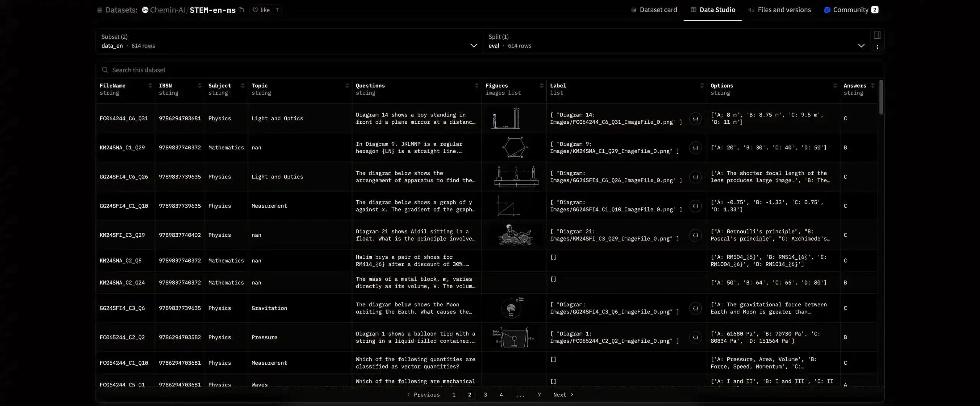Viewport: 980px width, 406px height.
Task: Open the Community discussions
Action: coord(851,10)
